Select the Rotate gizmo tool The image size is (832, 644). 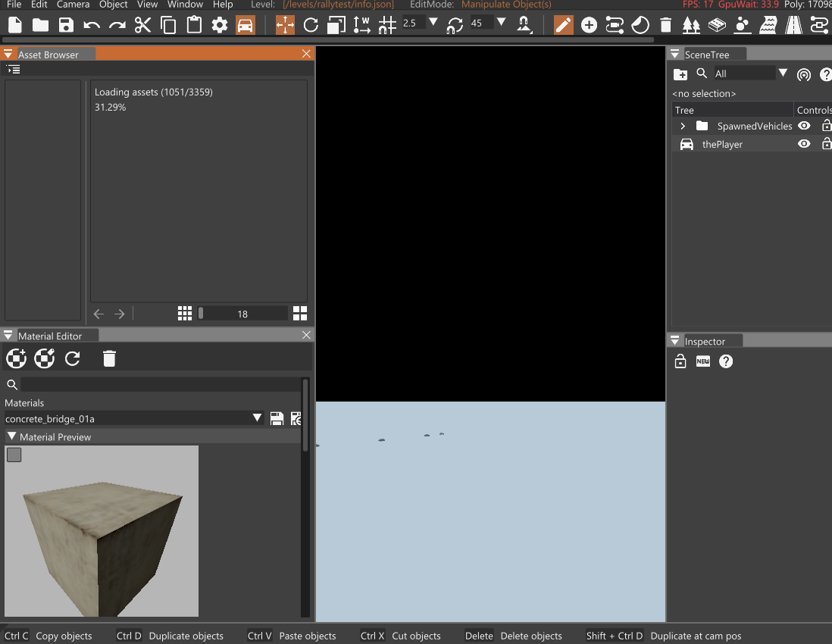coord(311,25)
